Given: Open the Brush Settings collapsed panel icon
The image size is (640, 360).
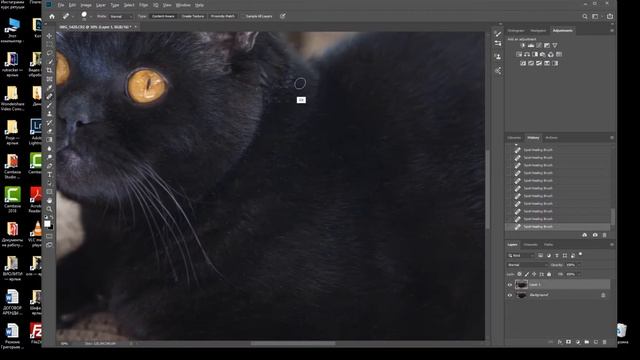Looking at the screenshot, I should pos(498,34).
